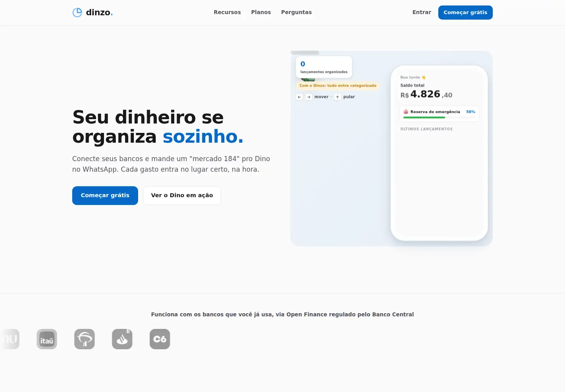Click the Reserva de emergência progress bar
565x392 pixels.
tap(439, 117)
